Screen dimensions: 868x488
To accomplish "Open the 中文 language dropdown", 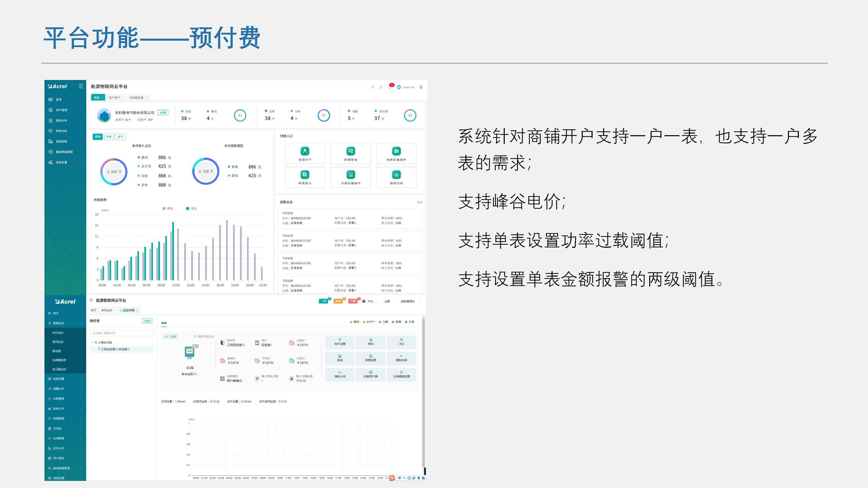I will click(370, 301).
